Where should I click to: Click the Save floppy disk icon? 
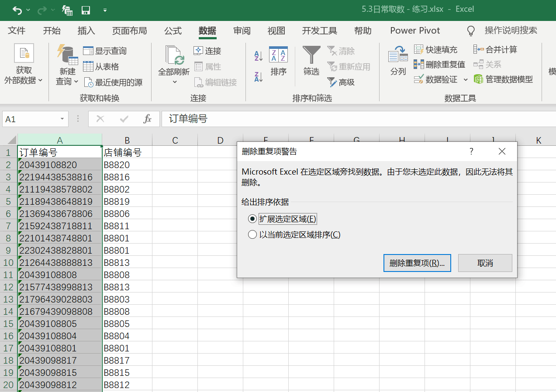(x=86, y=10)
